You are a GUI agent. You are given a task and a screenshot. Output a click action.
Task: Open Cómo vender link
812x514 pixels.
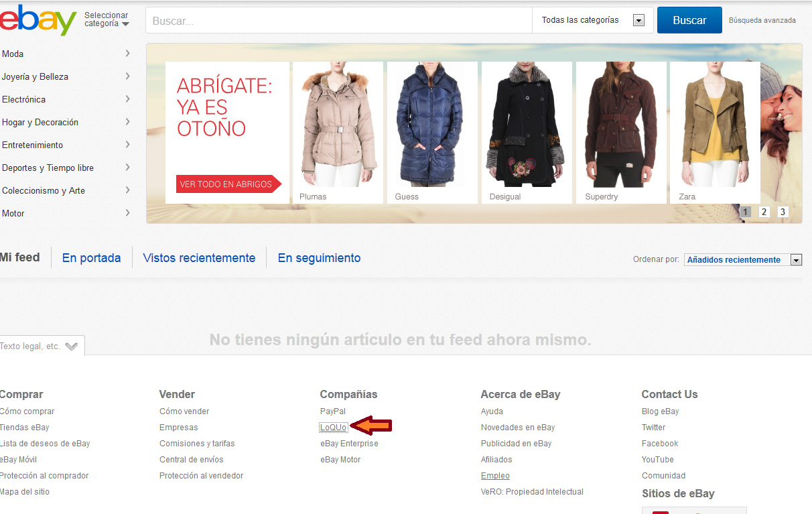184,411
